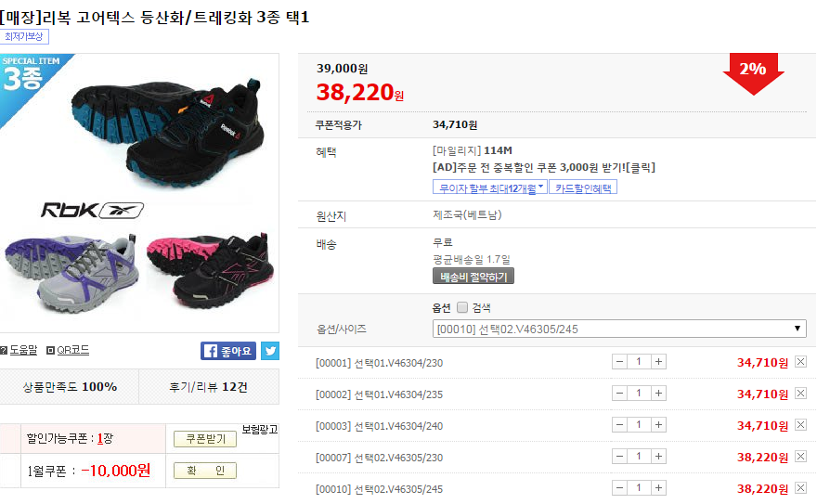
Task: Click the main Reebok shoe product image
Action: [x=139, y=192]
